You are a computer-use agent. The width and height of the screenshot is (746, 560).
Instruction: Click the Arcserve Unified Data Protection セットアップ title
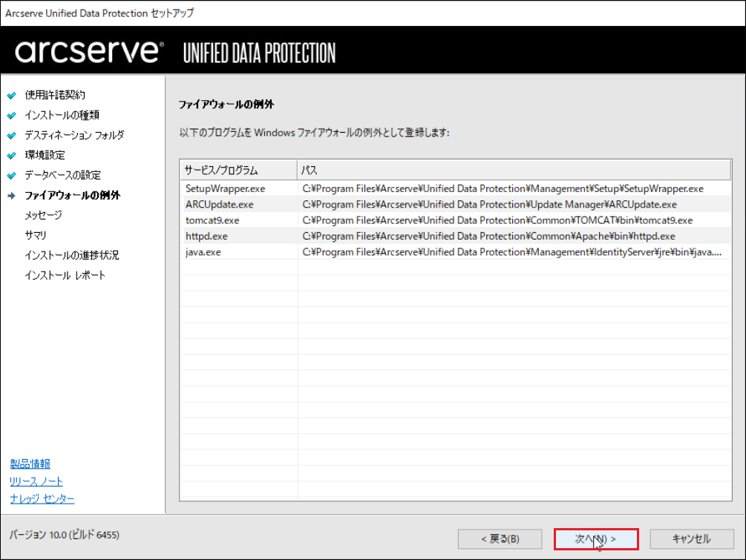point(99,13)
